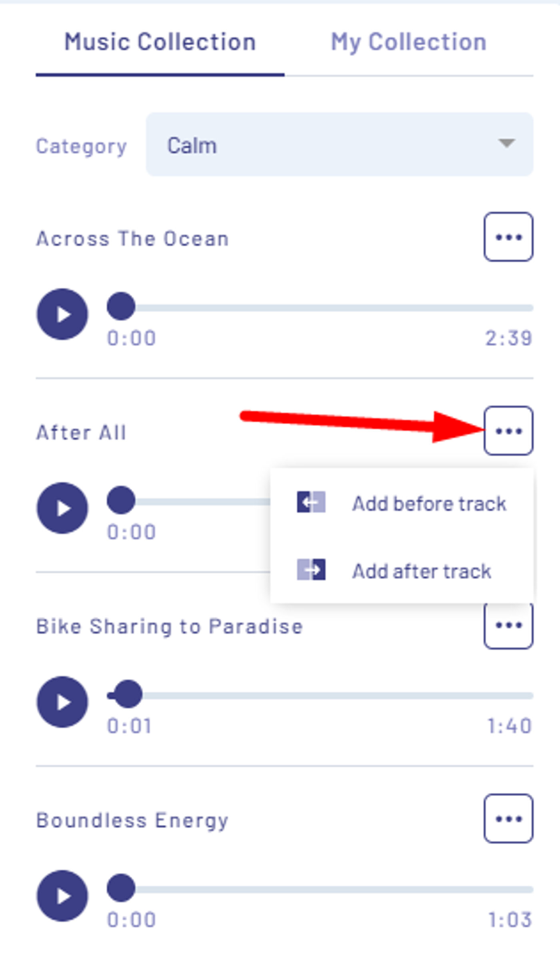The width and height of the screenshot is (560, 957).
Task: Click the After All seek slider handle
Action: click(x=121, y=500)
